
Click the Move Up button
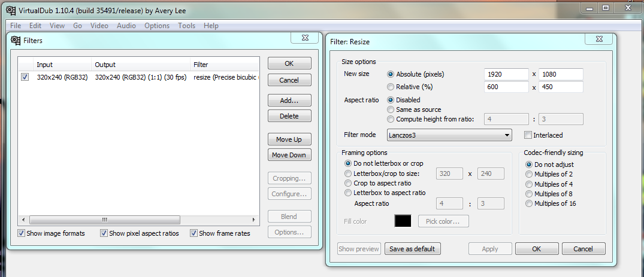289,139
